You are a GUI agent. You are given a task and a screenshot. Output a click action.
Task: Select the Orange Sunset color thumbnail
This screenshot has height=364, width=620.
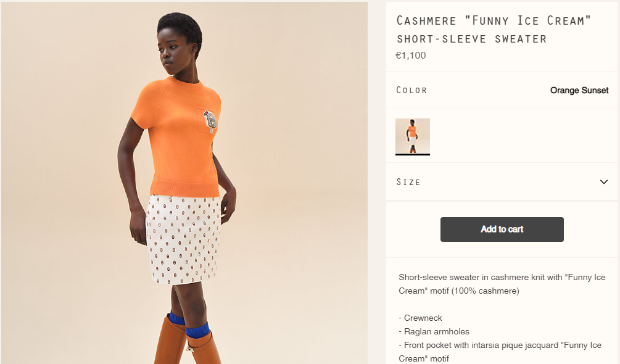[x=413, y=136]
